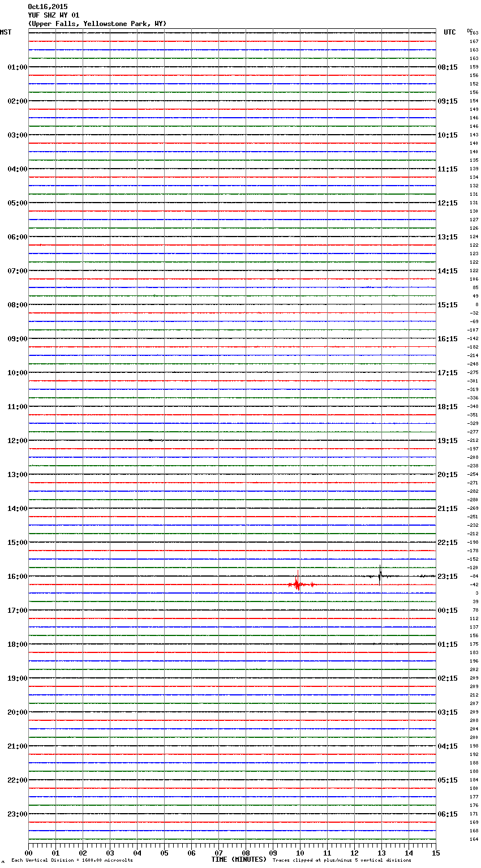
Task: Click the 10:15 UTC time label
Action: (x=448, y=135)
